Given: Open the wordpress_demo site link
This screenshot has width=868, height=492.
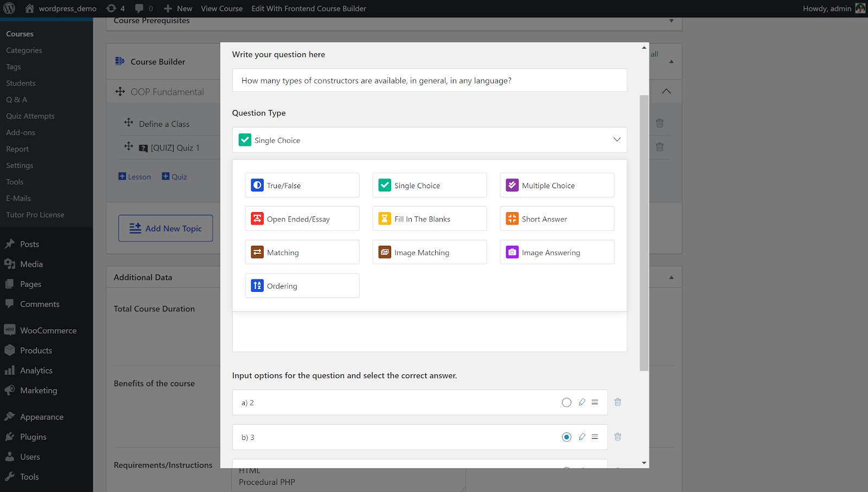Looking at the screenshot, I should pos(61,9).
